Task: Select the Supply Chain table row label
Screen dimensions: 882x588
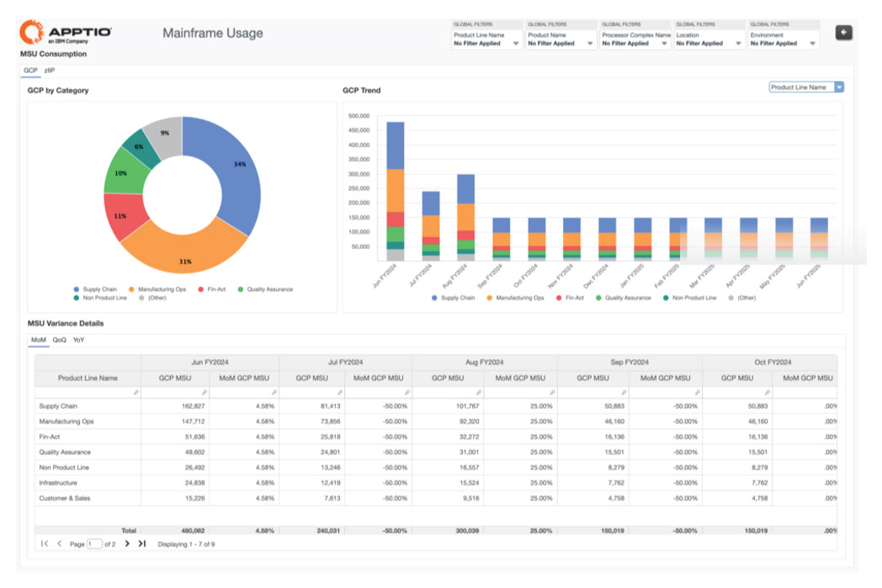Action: pos(59,405)
